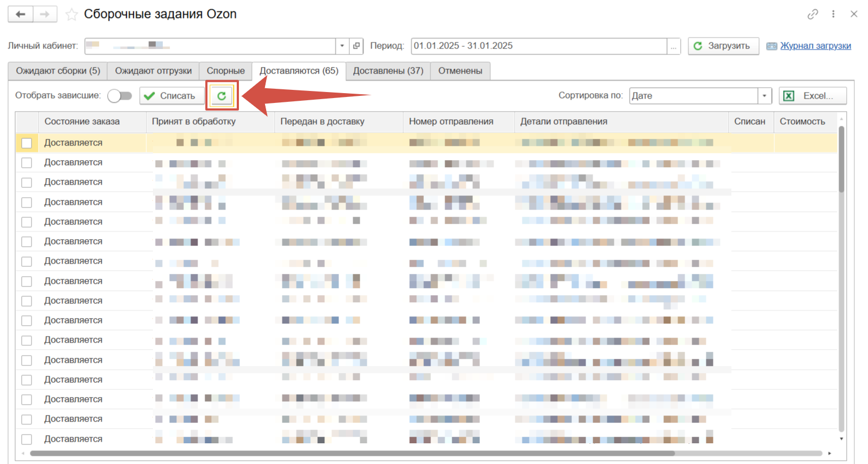Screen dimensions: 868x464
Task: Expand the Сортировка по dropdown arrow
Action: [x=765, y=96]
